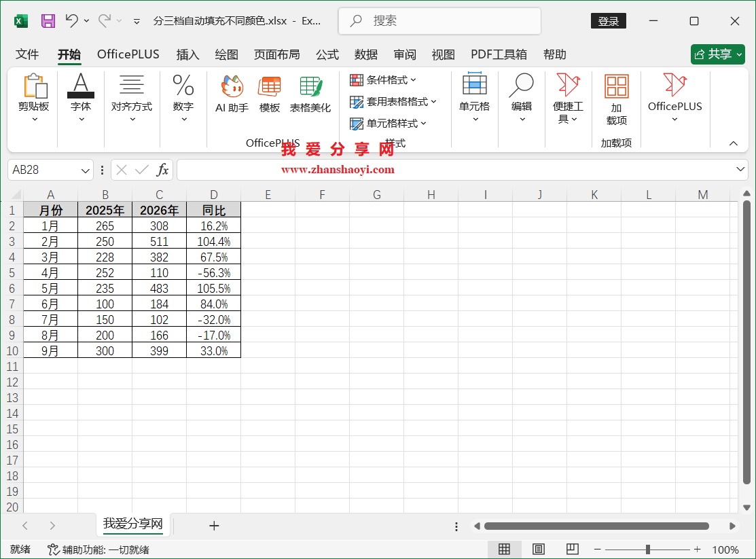Image resolution: width=756 pixels, height=559 pixels.
Task: Switch to Page Break Preview view
Action: [573, 549]
